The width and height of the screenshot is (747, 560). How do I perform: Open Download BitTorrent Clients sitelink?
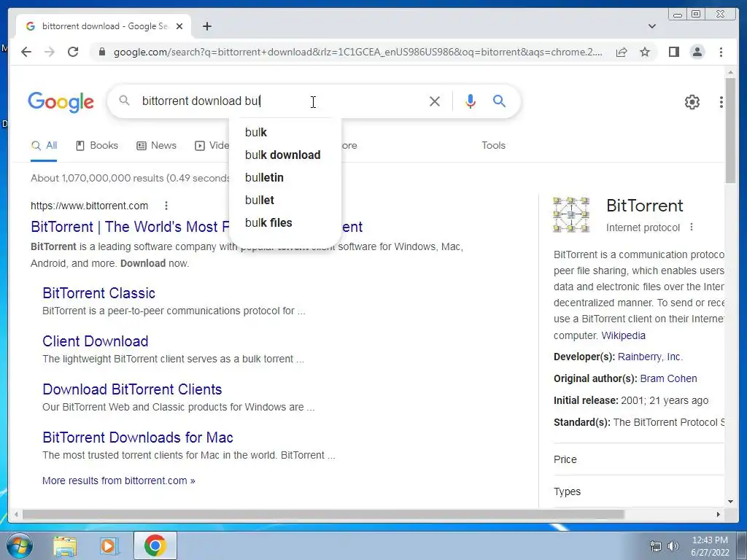pos(132,389)
